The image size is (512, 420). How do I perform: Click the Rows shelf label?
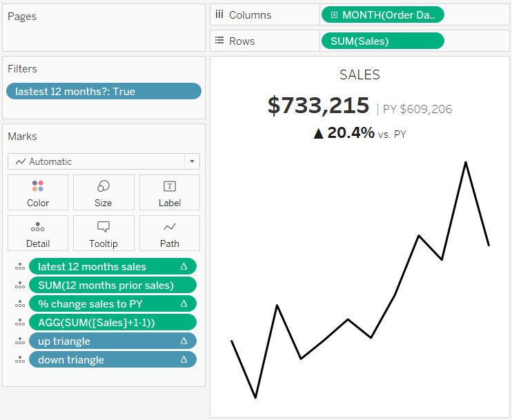[x=242, y=41]
